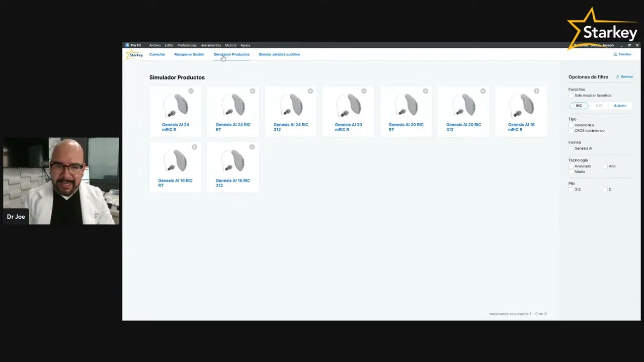Click plus icon on Genesis AI 16 RIC 312
644x362 pixels.
click(253, 147)
